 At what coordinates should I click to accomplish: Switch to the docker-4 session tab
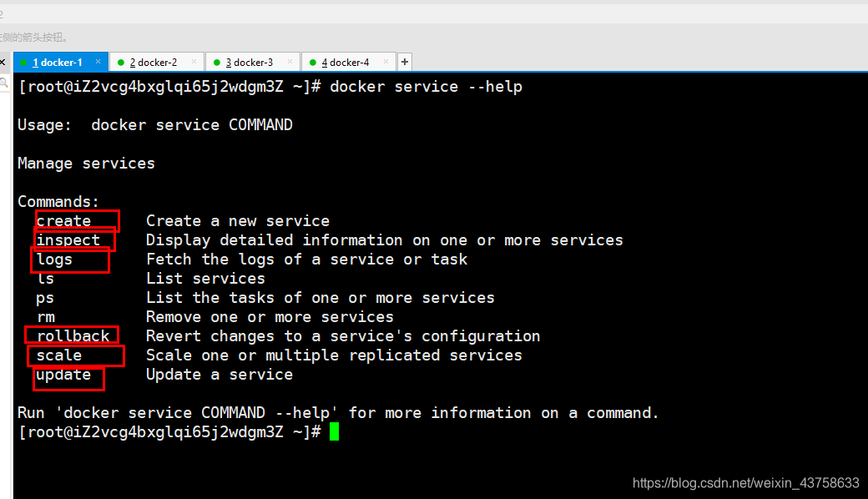[349, 62]
